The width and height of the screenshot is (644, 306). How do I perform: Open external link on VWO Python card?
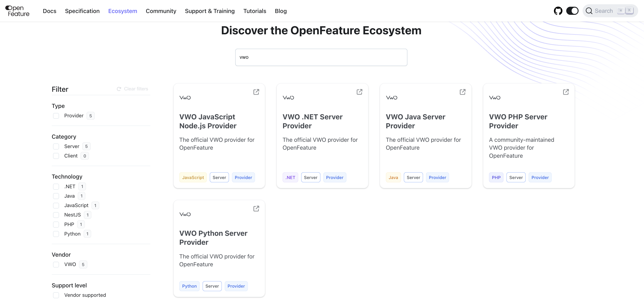[256, 208]
